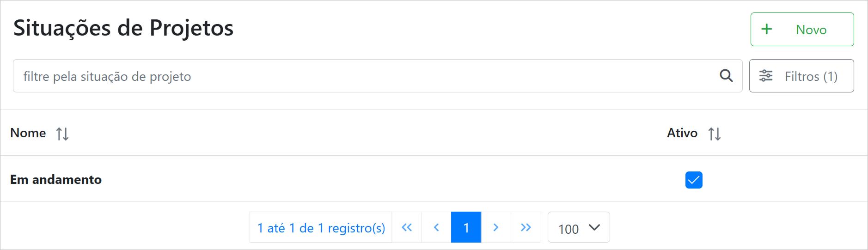
Task: Select page 1 in the pagination
Action: pyautogui.click(x=466, y=227)
